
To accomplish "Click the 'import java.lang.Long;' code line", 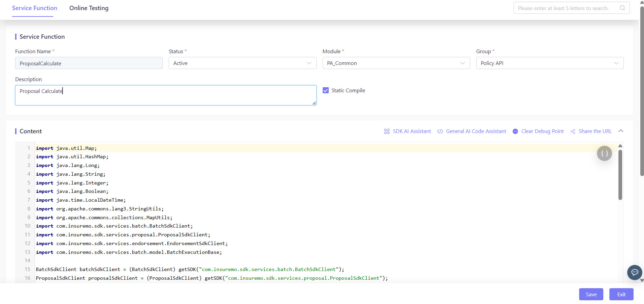I will [x=68, y=165].
